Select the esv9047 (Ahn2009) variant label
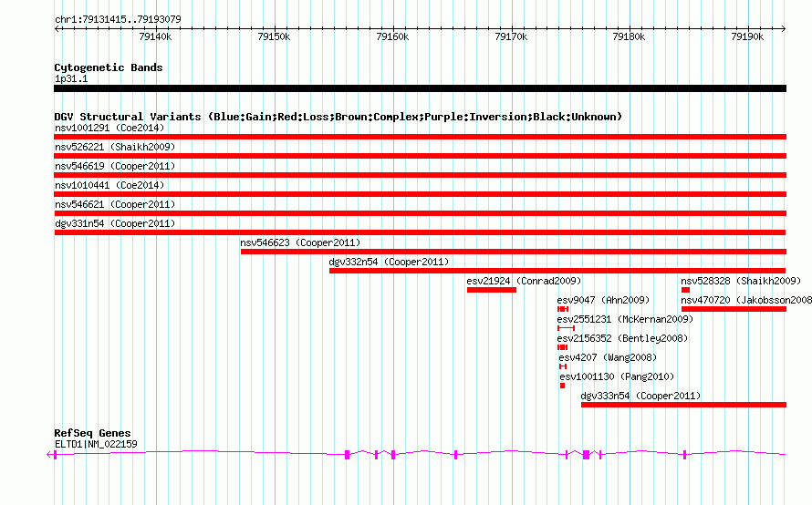 [x=603, y=300]
